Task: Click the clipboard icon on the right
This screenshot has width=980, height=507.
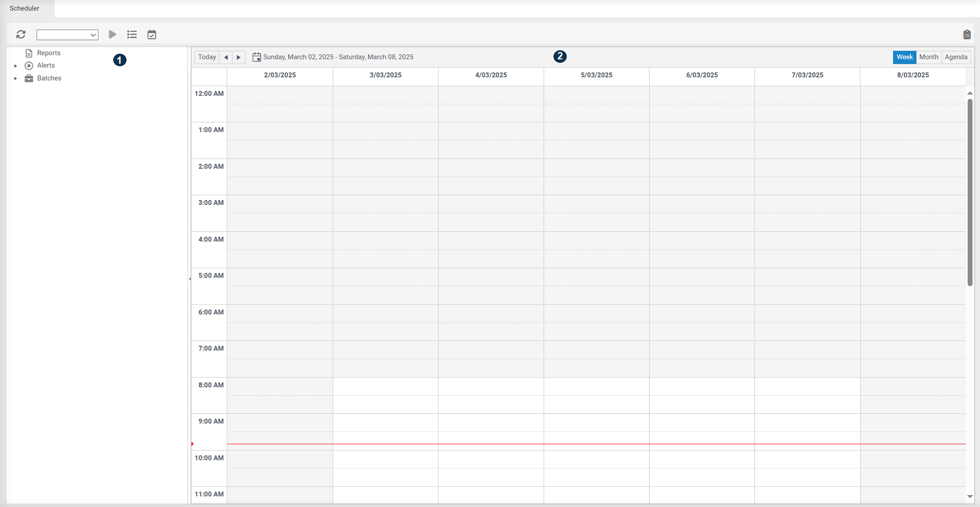Action: 966,34
